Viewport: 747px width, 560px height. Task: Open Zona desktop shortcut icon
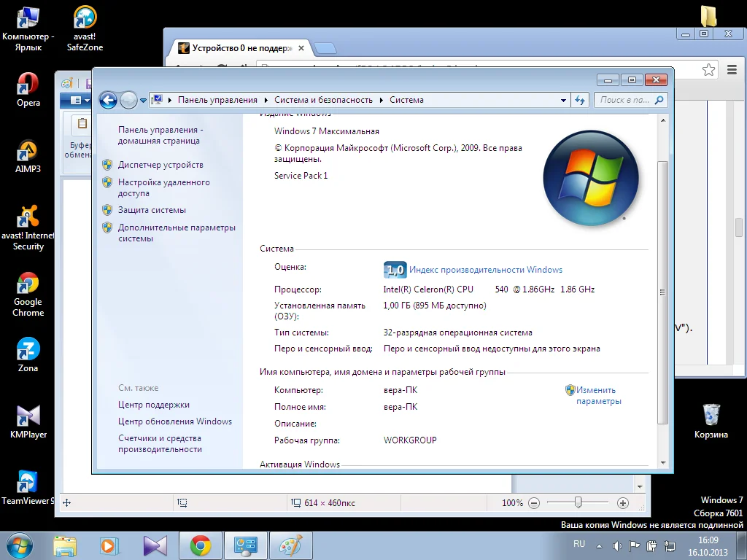tap(28, 350)
